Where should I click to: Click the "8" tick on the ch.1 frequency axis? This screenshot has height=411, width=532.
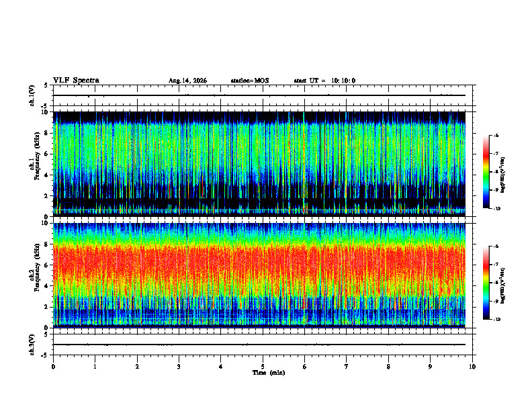[47, 133]
